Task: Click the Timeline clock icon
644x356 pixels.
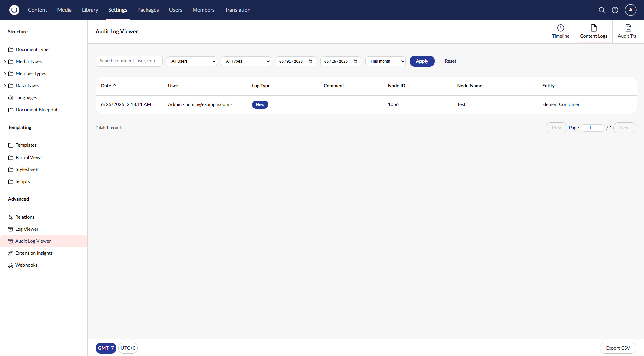Action: [x=561, y=28]
